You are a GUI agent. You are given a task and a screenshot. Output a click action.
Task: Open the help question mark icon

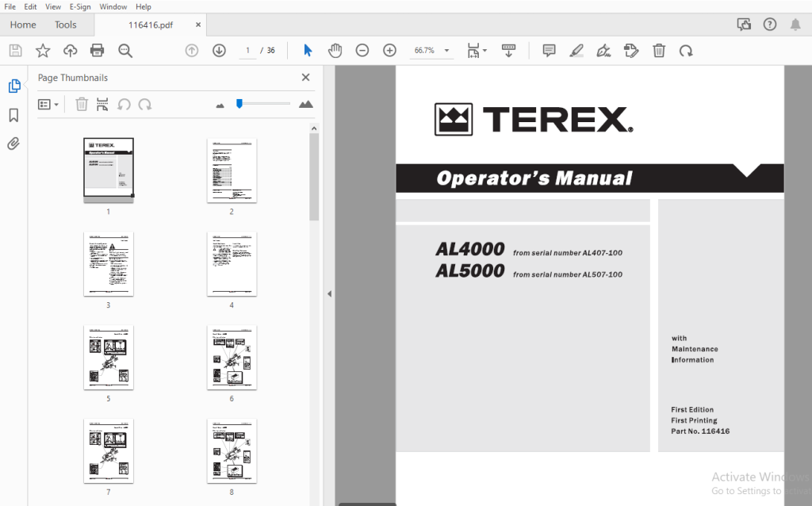click(x=770, y=25)
